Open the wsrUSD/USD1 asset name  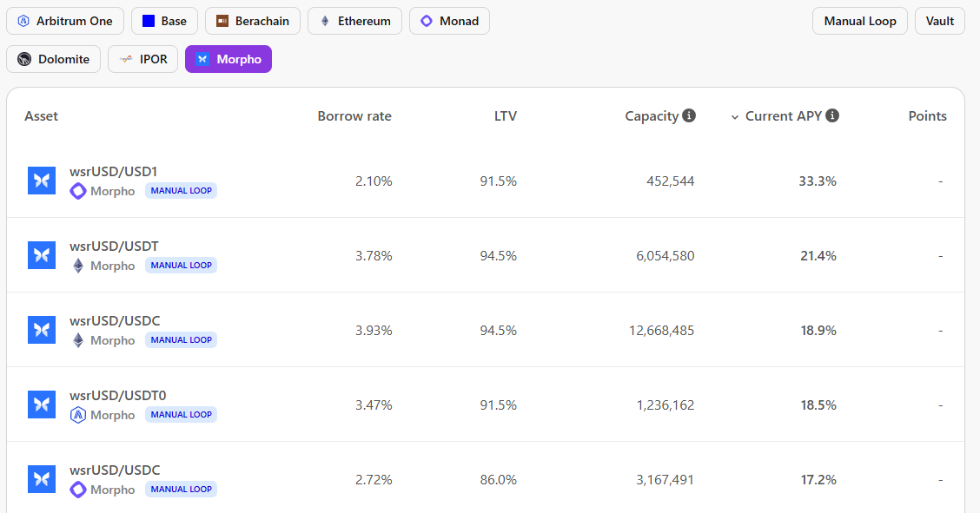coord(113,172)
